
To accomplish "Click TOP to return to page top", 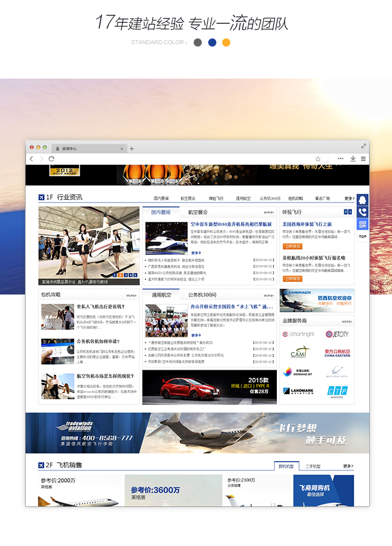I will point(362,236).
